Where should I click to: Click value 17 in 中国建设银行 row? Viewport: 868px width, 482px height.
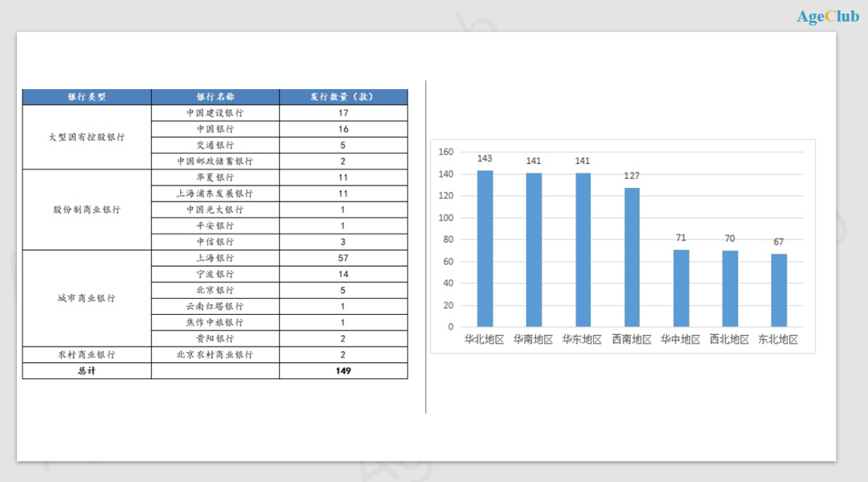(343, 113)
